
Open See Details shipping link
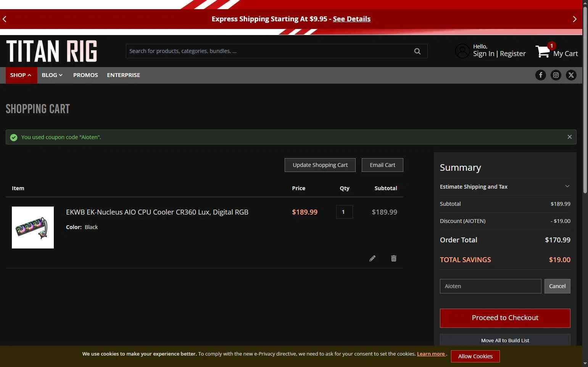coord(352,19)
